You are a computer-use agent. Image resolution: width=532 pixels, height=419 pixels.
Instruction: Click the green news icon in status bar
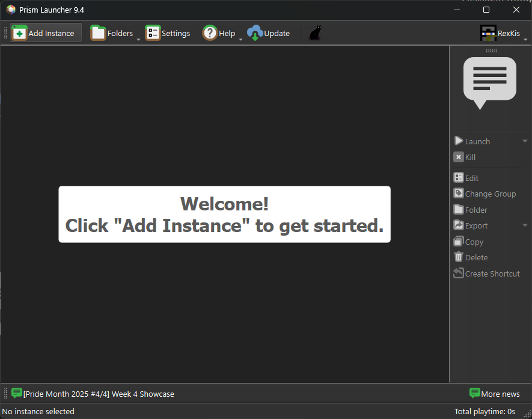(x=17, y=393)
